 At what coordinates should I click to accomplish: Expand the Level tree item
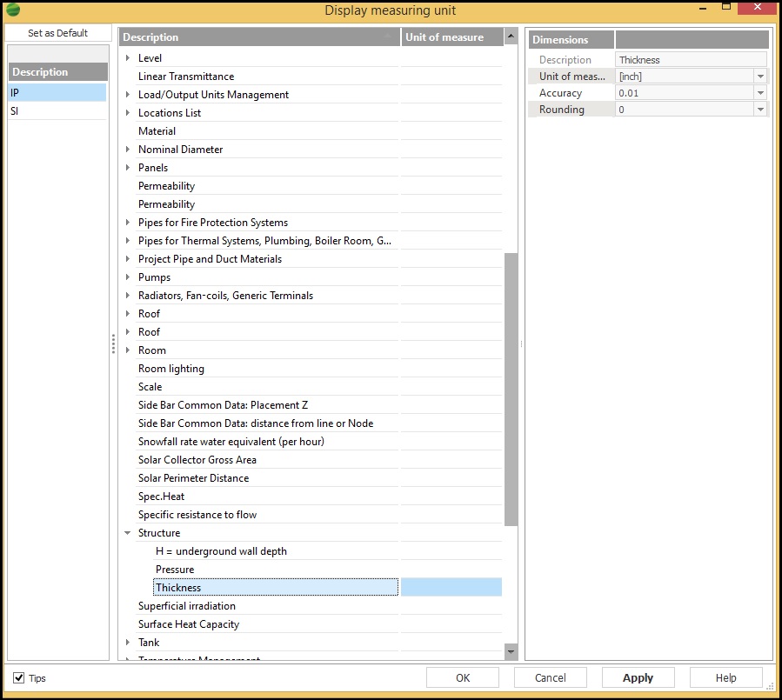[128, 58]
